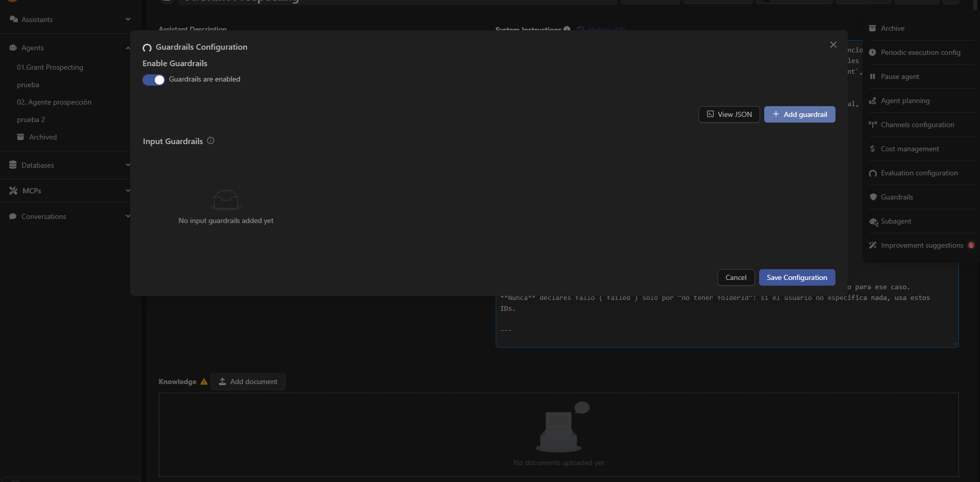The width and height of the screenshot is (980, 482).
Task: Click the Archived box icon in sidebar
Action: (21, 137)
